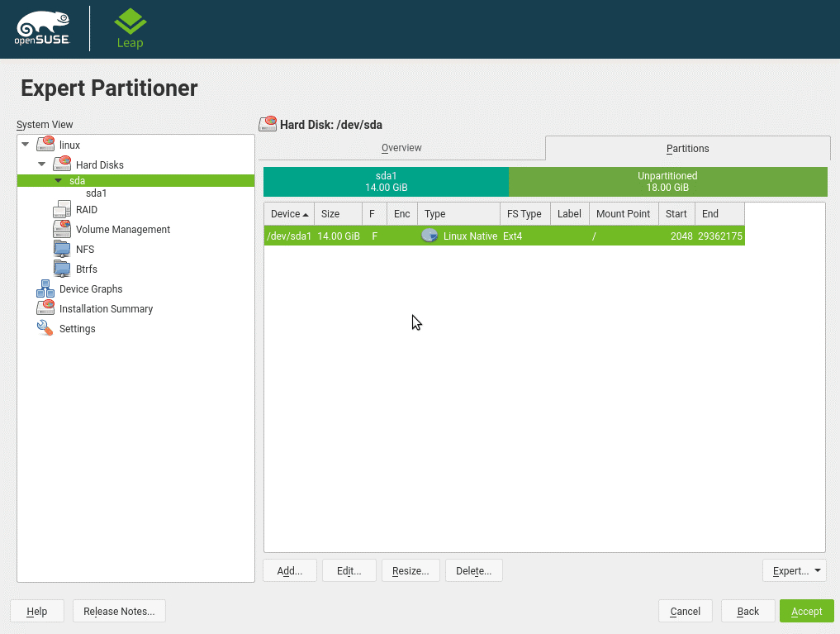
Task: Select sda in the System View tree
Action: click(77, 180)
